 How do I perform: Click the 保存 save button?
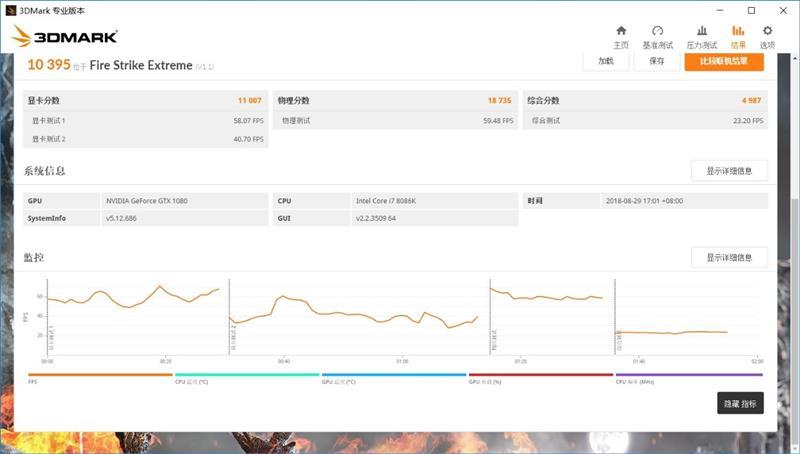click(x=656, y=61)
